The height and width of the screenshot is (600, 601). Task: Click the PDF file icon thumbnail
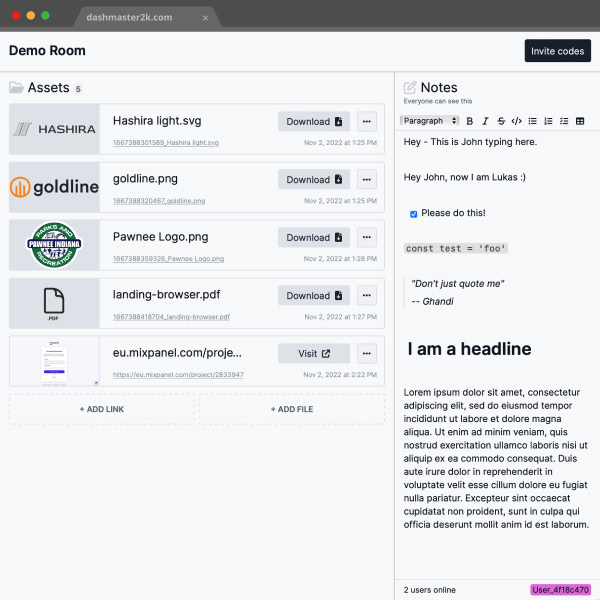click(x=54, y=303)
